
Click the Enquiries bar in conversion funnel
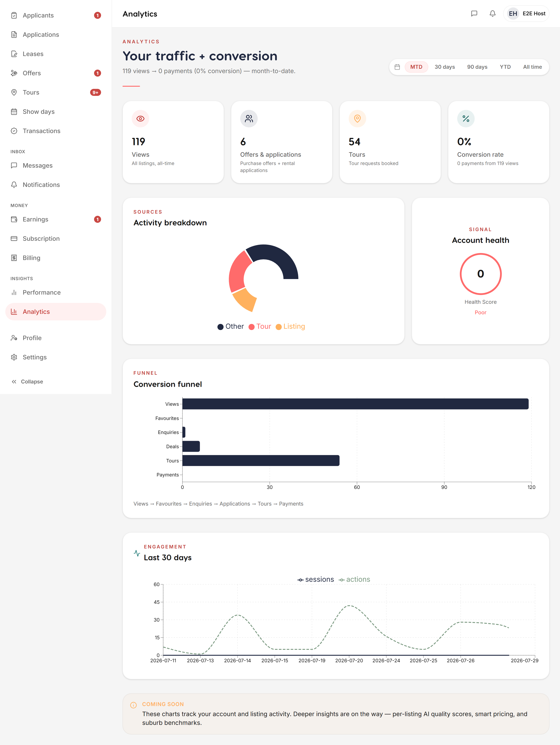[x=184, y=432]
